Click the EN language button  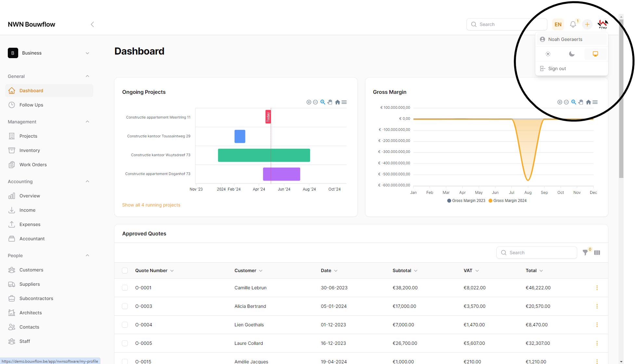coord(558,24)
